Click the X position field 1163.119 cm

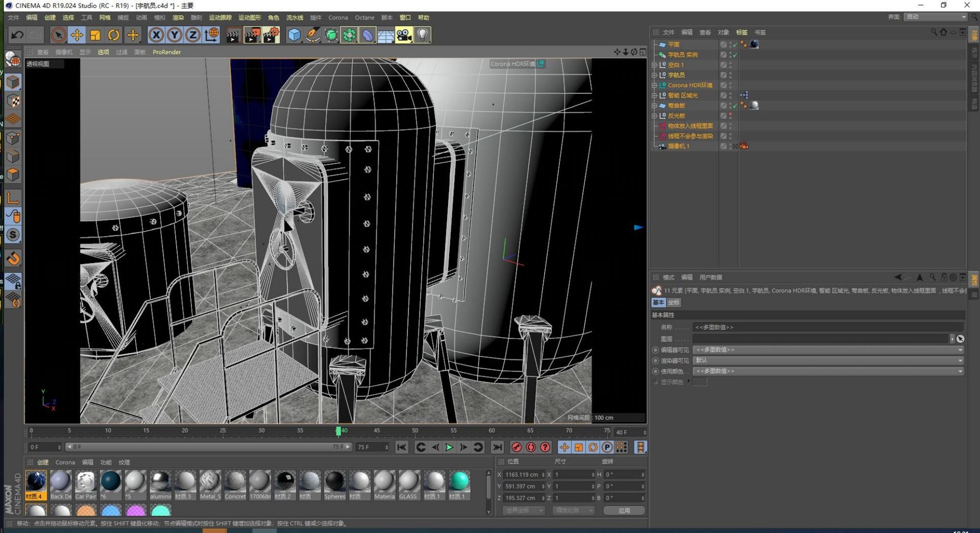(x=524, y=475)
